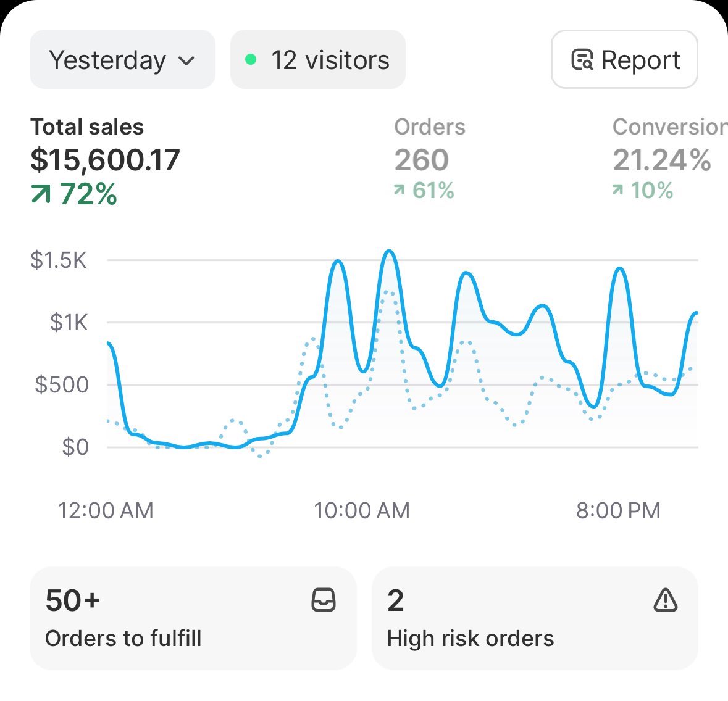Click the 12:00 AM chart axis label
This screenshot has height=701, width=728.
[106, 511]
